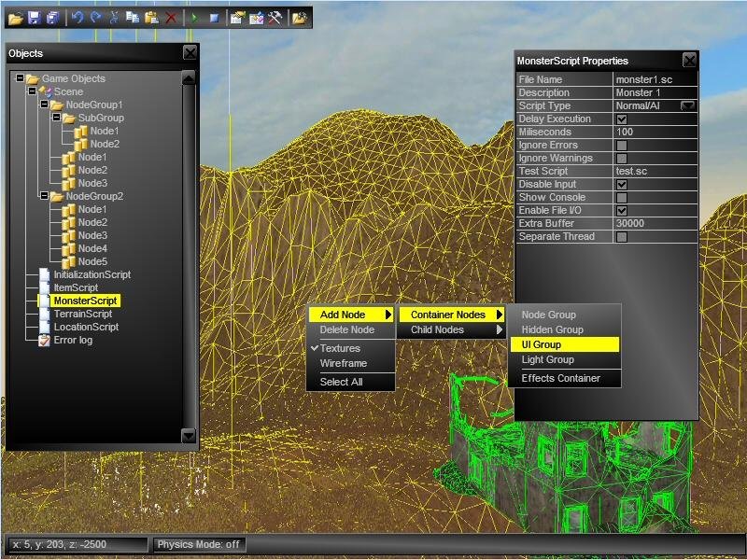Click the blue square Stop icon

pyautogui.click(x=215, y=18)
